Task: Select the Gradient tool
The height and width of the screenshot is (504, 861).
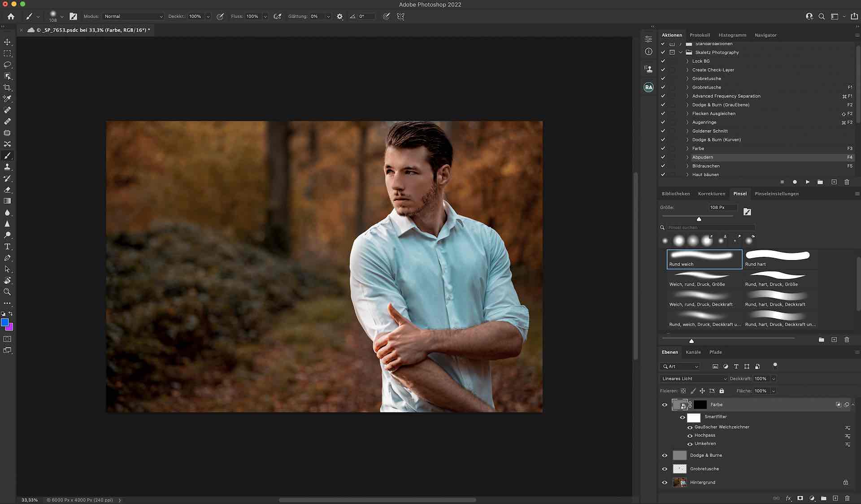Action: pyautogui.click(x=7, y=201)
